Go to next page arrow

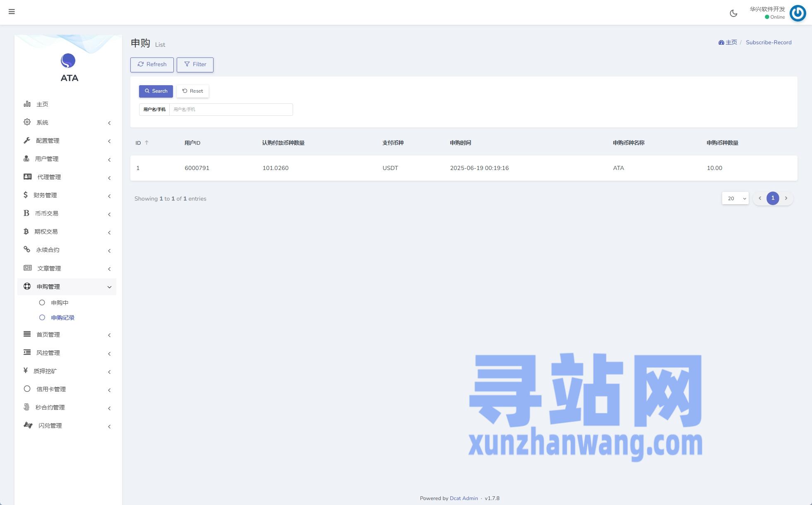point(786,198)
